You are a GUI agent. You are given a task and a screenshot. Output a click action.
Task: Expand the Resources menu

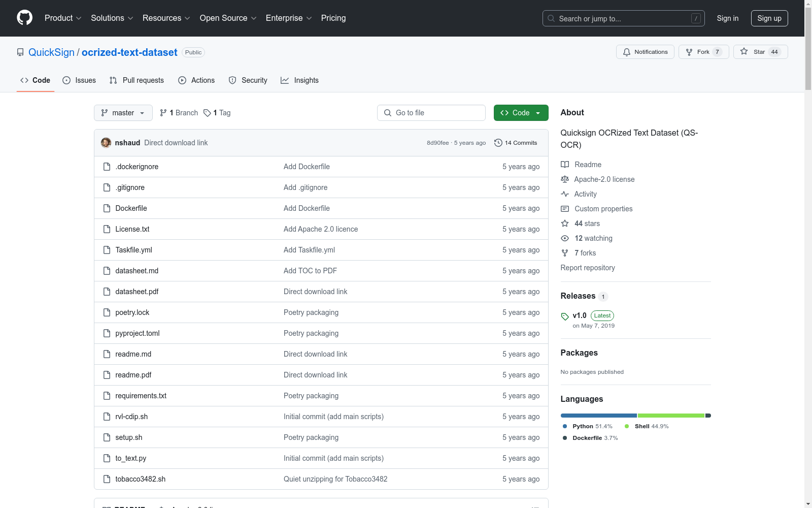[166, 18]
